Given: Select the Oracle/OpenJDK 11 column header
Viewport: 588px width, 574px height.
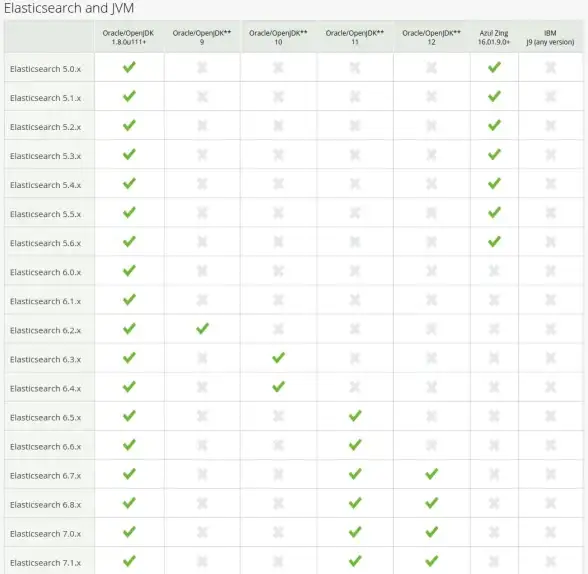Looking at the screenshot, I should tap(355, 37).
